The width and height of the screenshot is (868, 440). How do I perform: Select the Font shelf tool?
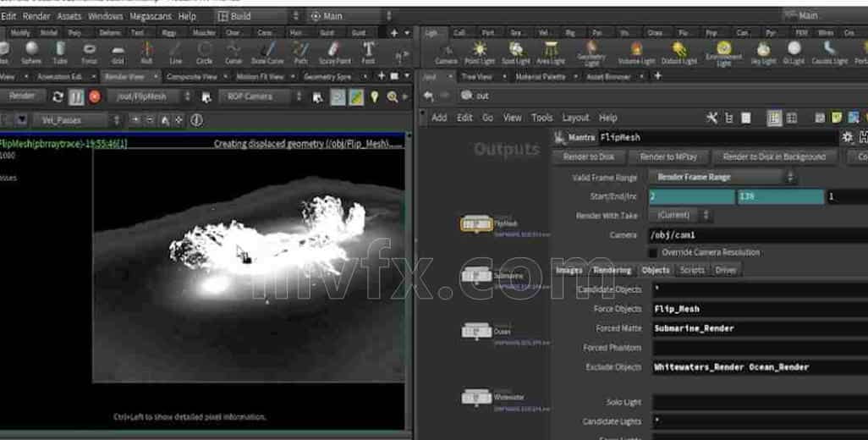click(x=368, y=52)
